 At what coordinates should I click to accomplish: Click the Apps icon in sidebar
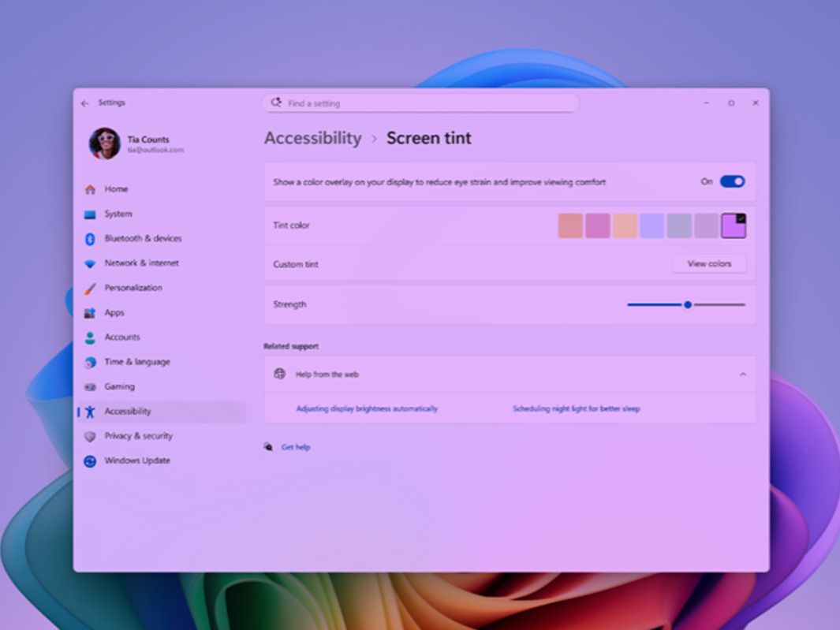tap(90, 313)
